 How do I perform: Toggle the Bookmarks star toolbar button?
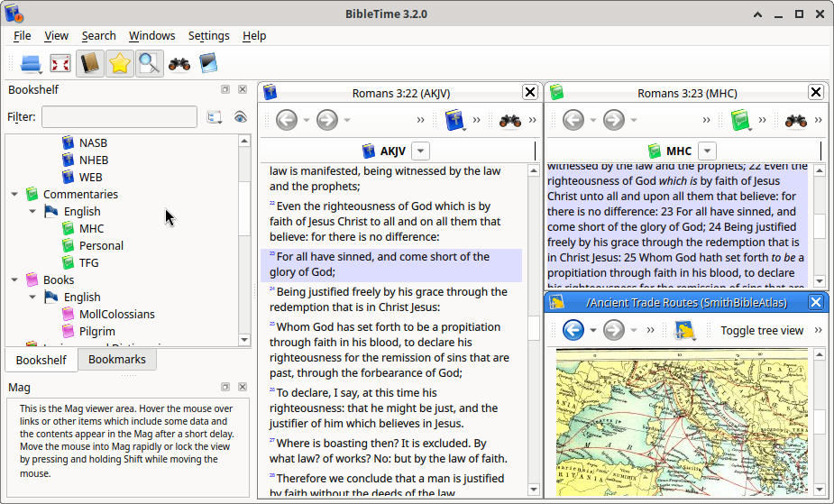click(x=120, y=64)
